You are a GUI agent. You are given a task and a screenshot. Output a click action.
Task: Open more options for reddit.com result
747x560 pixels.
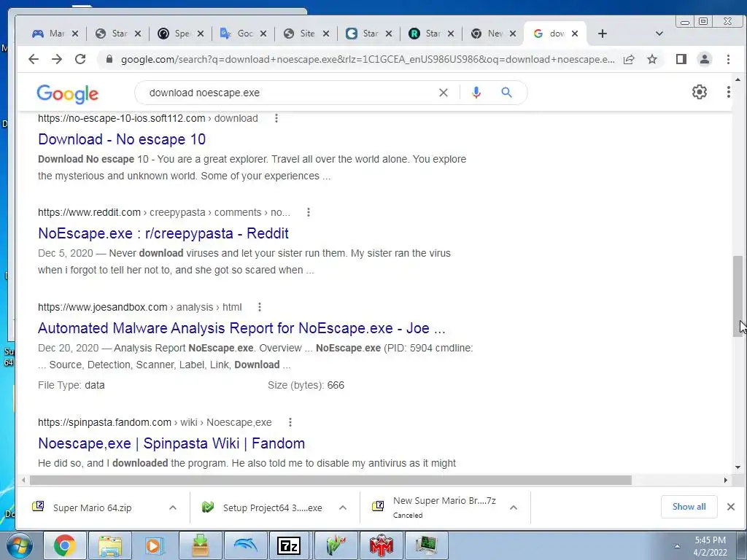[309, 212]
